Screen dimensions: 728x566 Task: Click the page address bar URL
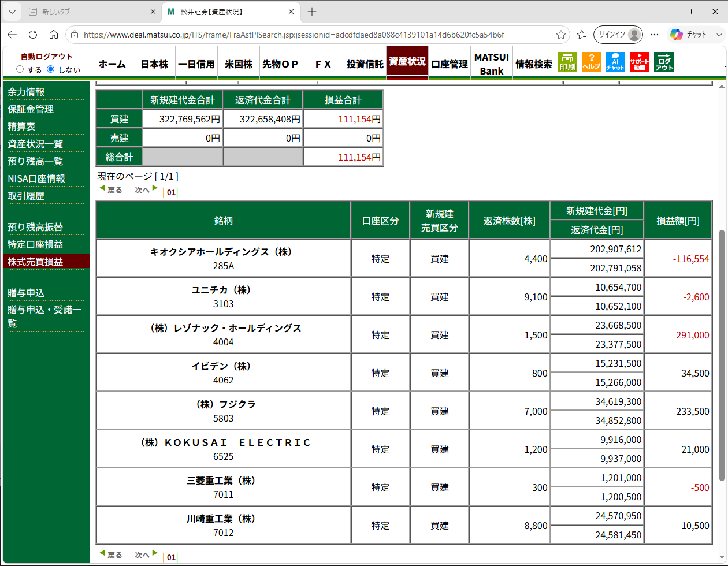pyautogui.click(x=294, y=35)
